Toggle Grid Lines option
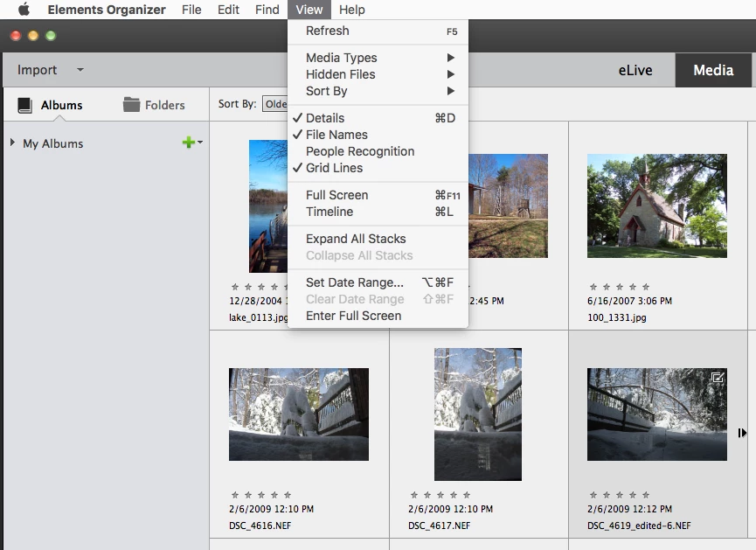 tap(378, 168)
